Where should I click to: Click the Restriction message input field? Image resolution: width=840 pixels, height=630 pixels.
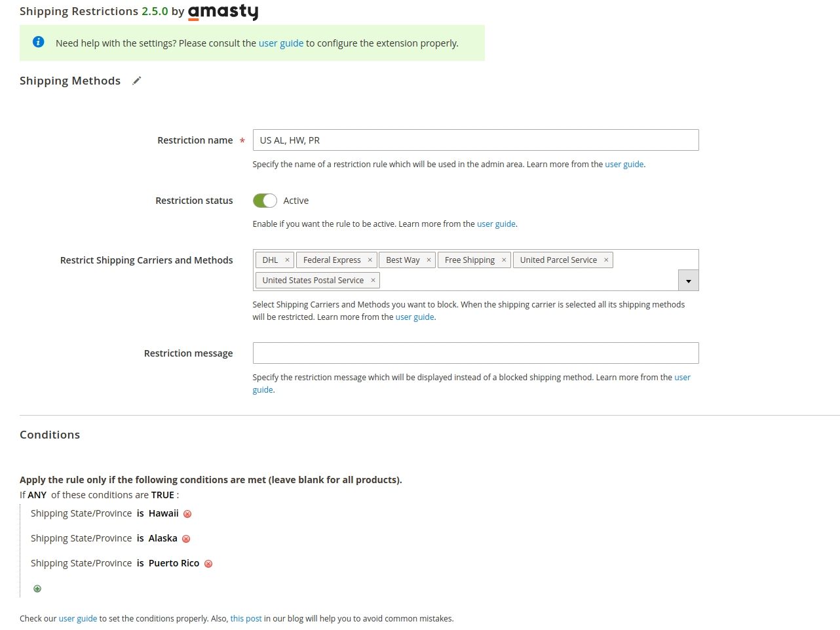pyautogui.click(x=476, y=353)
